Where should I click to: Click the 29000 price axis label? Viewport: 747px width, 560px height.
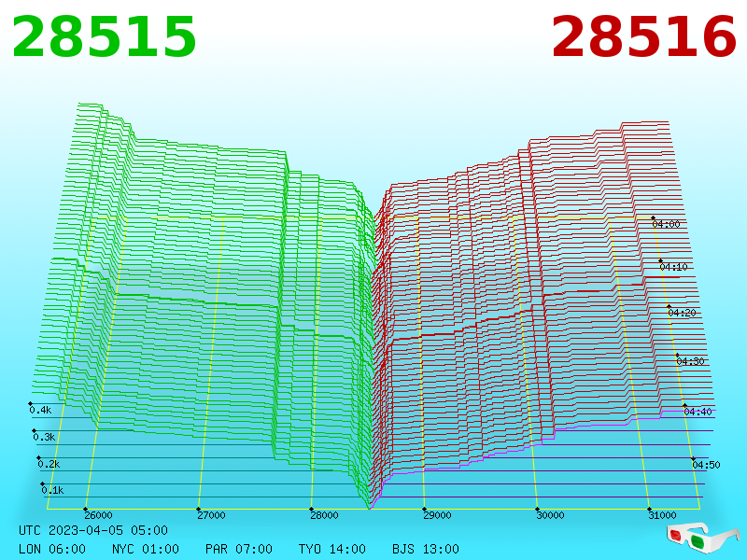tap(437, 515)
